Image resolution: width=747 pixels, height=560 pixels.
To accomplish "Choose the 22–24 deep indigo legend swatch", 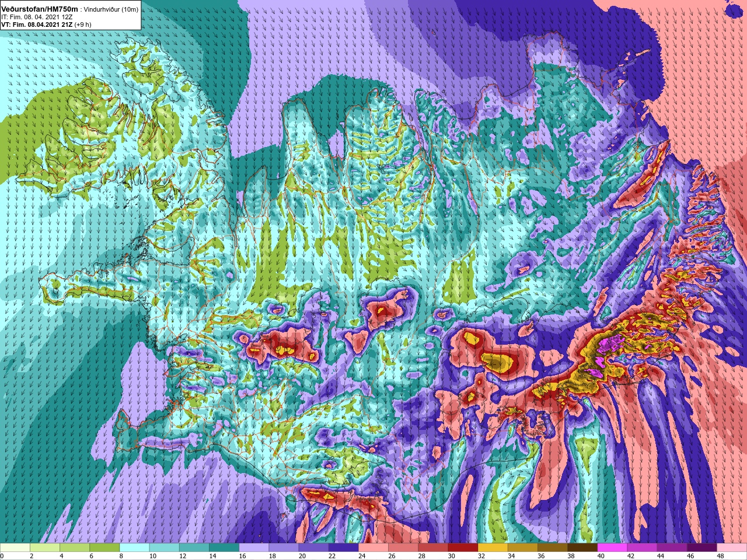I will coord(343,548).
